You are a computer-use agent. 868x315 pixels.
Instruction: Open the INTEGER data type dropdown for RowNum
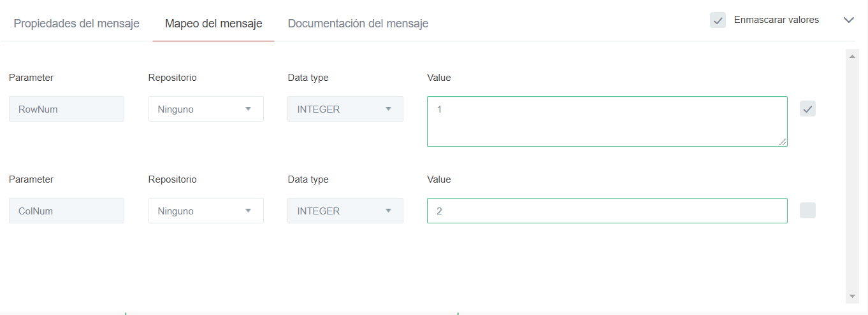click(345, 109)
